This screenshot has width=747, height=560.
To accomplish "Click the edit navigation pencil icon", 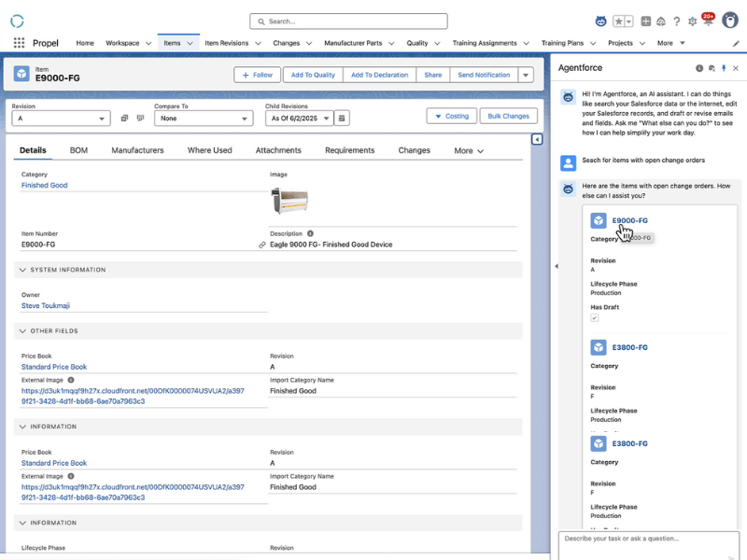I will [x=736, y=43].
